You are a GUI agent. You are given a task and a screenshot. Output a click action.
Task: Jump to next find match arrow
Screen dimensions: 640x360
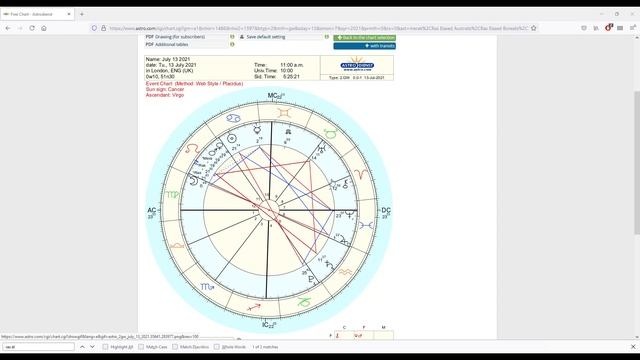(x=92, y=347)
